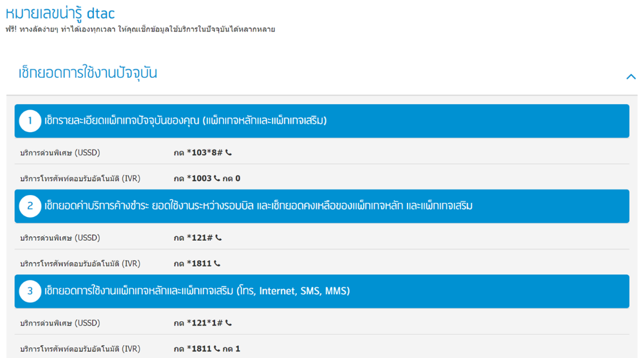Click the USSD label in section 2
Screen dimensions: 644x358
60,238
